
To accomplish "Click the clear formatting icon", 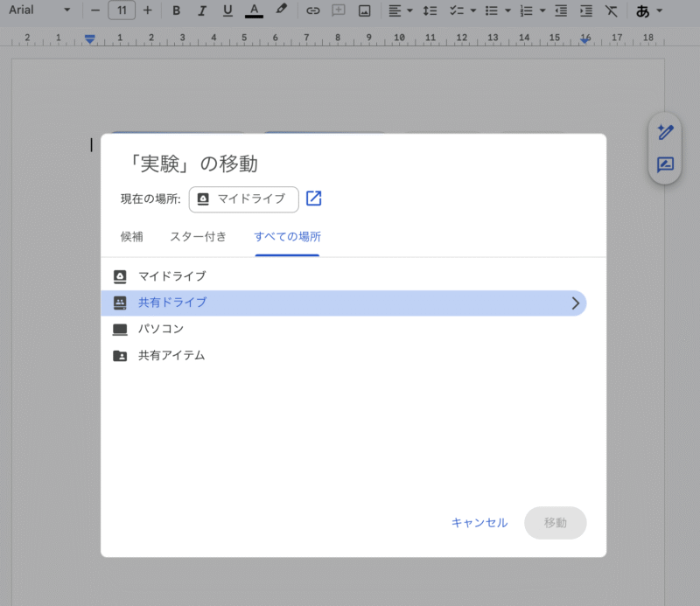I will click(x=611, y=10).
